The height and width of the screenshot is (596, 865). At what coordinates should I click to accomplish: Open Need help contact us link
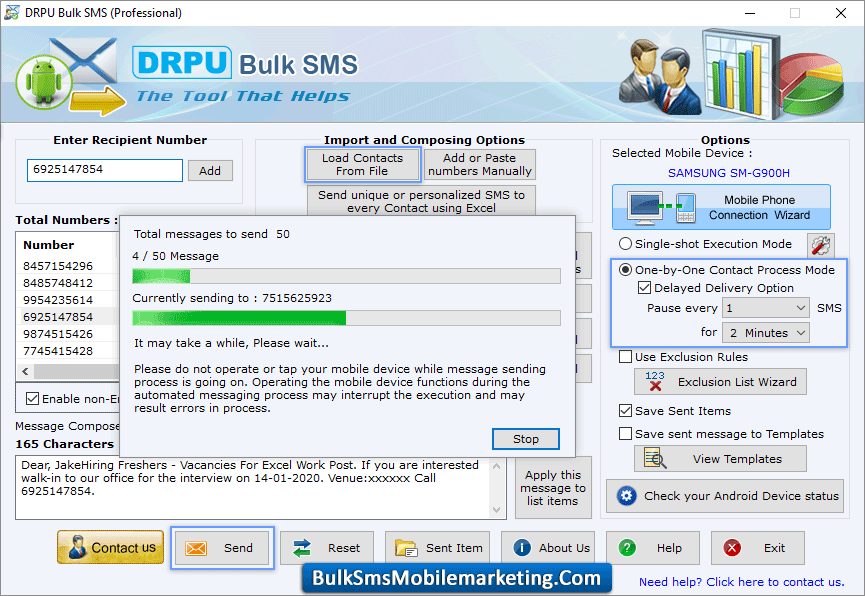tap(741, 582)
